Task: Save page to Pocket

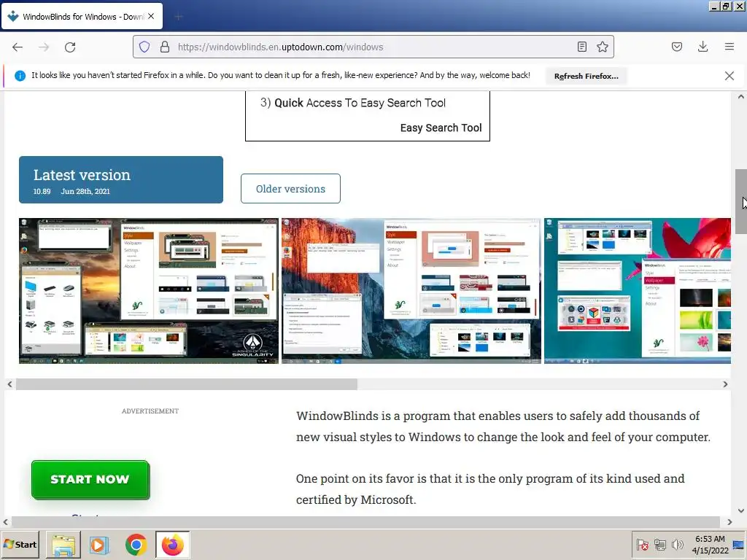Action: tap(677, 47)
